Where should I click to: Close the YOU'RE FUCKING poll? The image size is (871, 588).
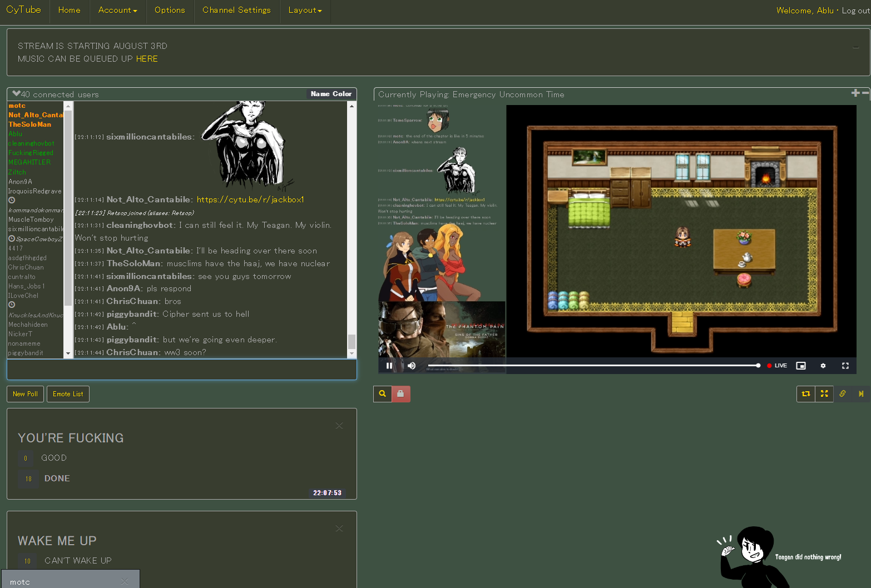pyautogui.click(x=339, y=426)
